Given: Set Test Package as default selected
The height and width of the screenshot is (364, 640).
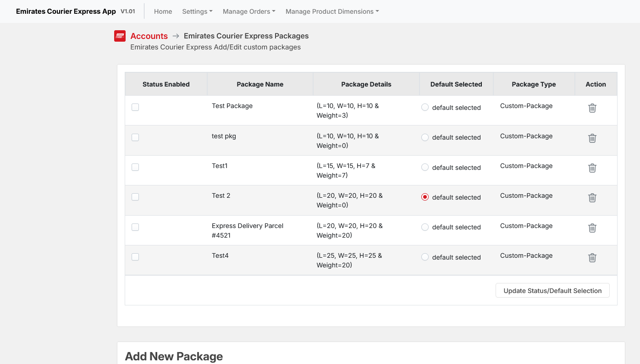Looking at the screenshot, I should pos(425,107).
